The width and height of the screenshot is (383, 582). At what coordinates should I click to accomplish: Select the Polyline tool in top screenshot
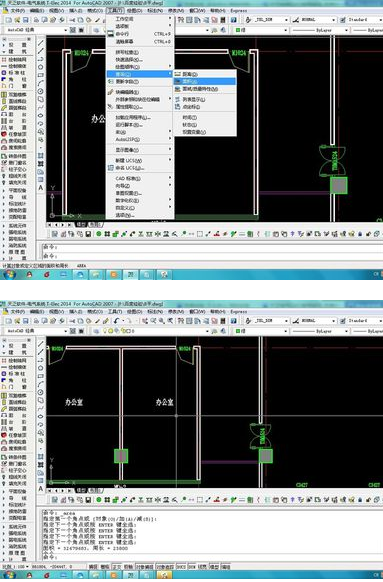click(41, 59)
